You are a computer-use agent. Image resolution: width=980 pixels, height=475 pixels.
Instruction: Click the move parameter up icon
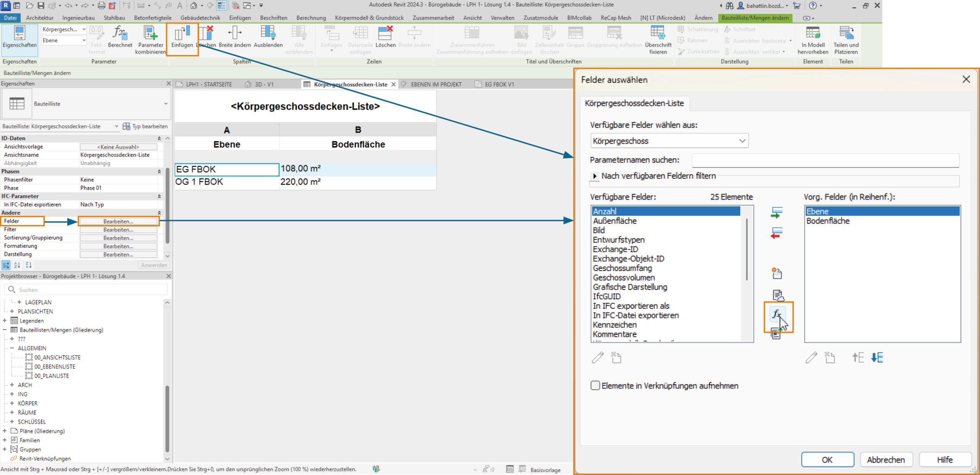coord(858,357)
